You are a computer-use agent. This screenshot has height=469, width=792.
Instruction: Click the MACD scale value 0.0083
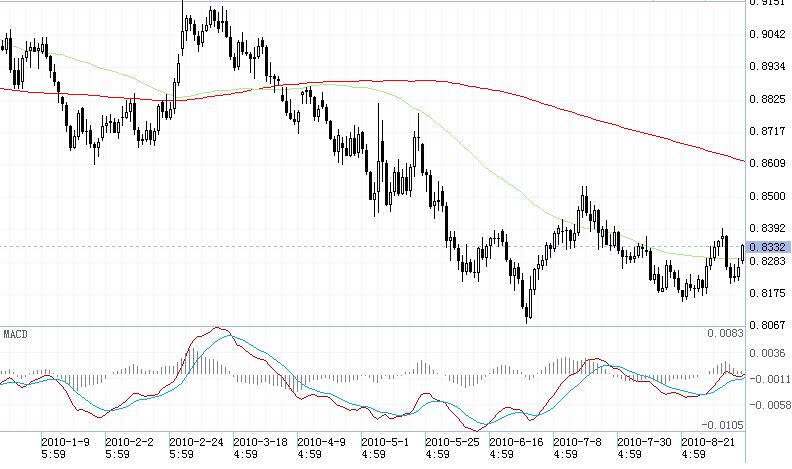tap(725, 333)
